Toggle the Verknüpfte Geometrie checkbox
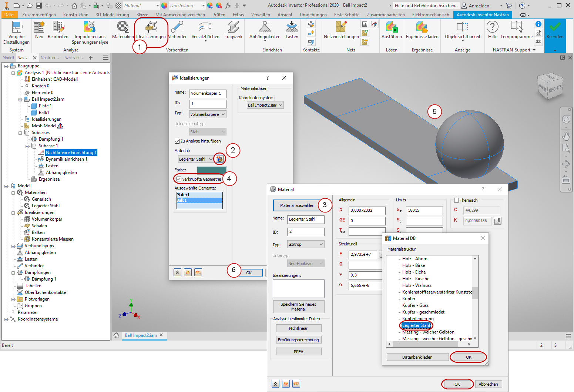The height and width of the screenshot is (392, 574). click(x=179, y=179)
